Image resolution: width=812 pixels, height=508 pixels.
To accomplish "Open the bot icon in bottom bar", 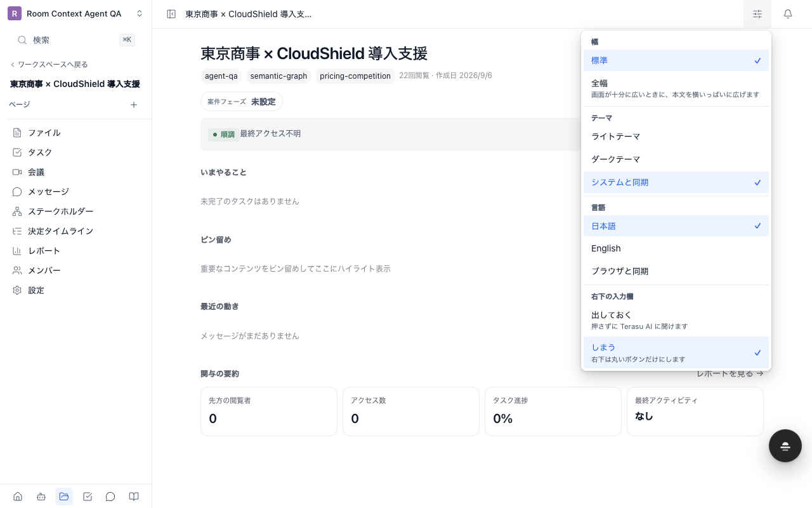I will 41,497.
